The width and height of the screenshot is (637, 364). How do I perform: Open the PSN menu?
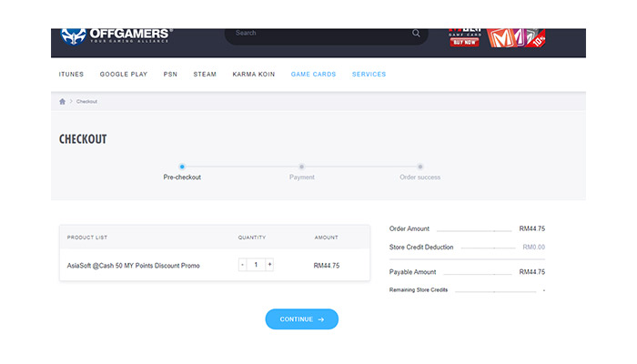point(170,75)
